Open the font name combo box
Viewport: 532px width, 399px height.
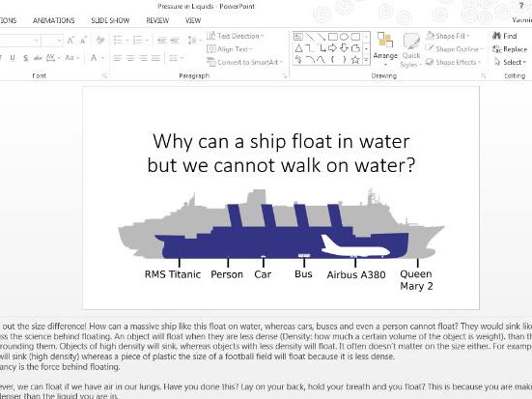19,41
